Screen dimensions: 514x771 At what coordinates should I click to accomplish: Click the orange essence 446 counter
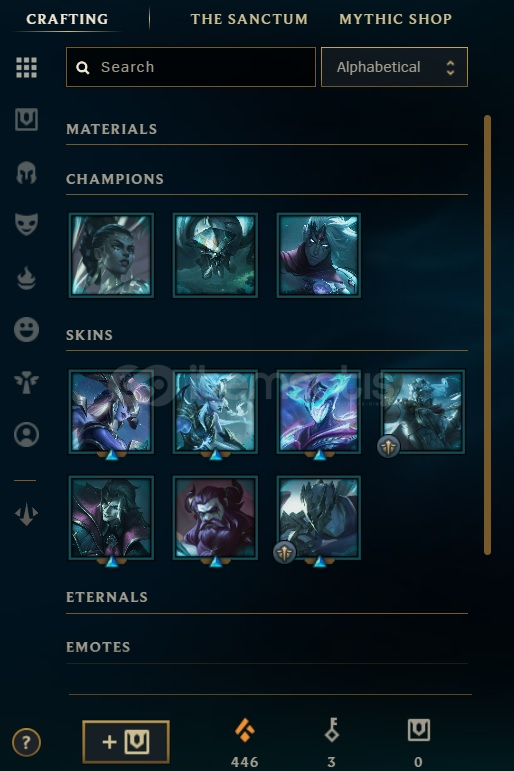point(245,742)
